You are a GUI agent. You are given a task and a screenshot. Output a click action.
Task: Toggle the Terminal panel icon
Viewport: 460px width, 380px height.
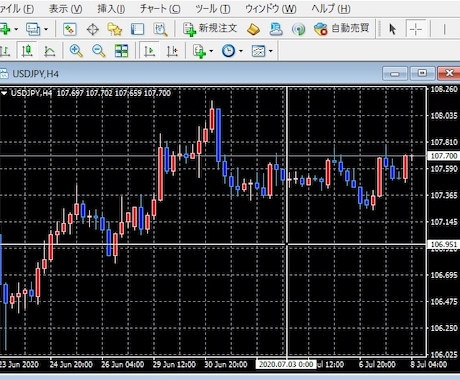[x=137, y=29]
